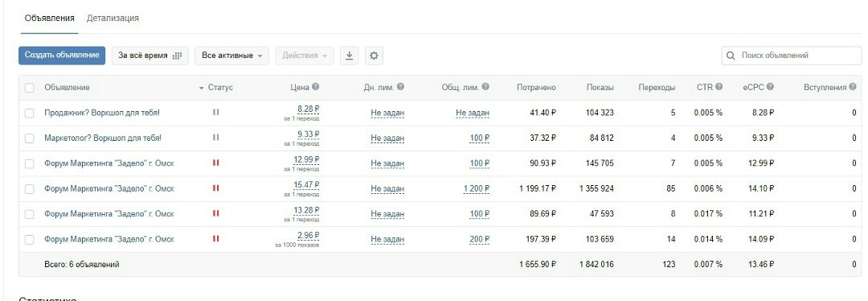Sort by the Показы column header
Screen dimensions: 868x301
click(x=600, y=88)
